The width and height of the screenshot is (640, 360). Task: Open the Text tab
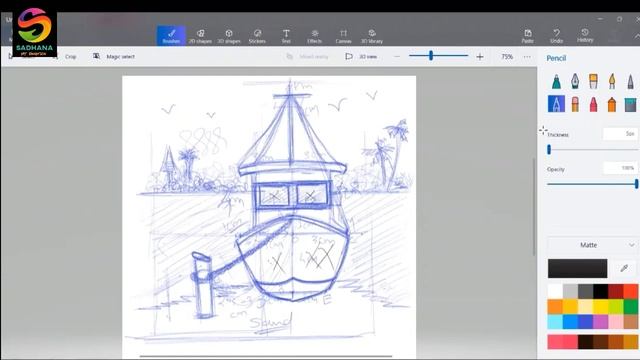tap(286, 36)
